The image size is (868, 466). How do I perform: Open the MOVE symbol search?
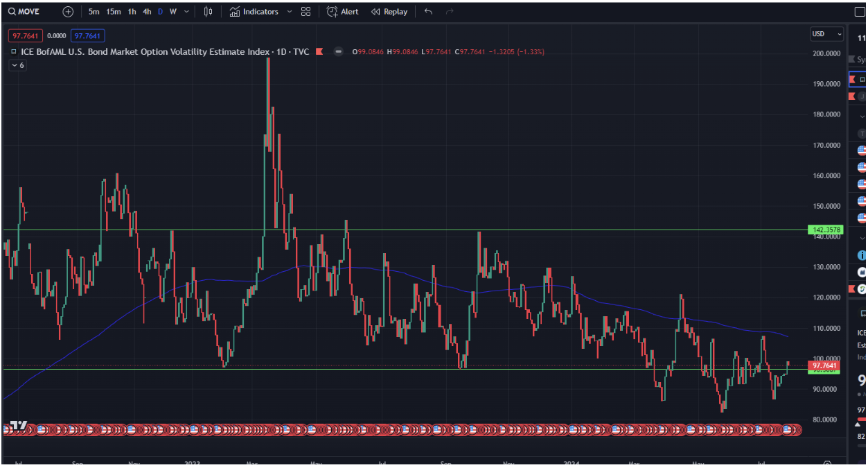pyautogui.click(x=25, y=12)
